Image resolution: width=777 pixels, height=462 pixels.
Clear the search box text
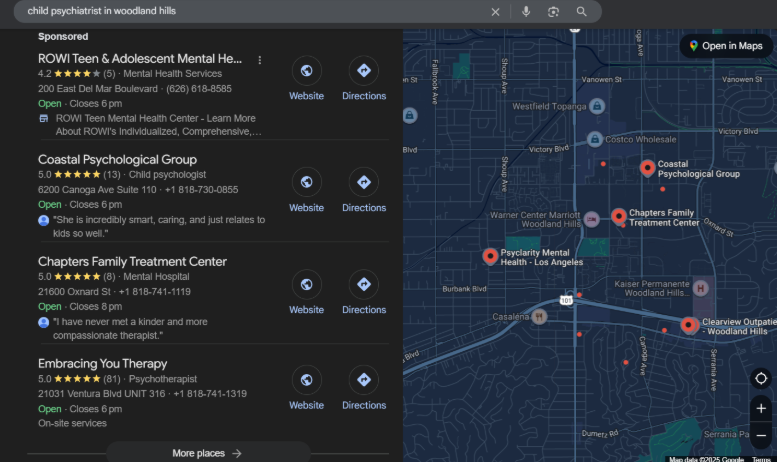[495, 12]
